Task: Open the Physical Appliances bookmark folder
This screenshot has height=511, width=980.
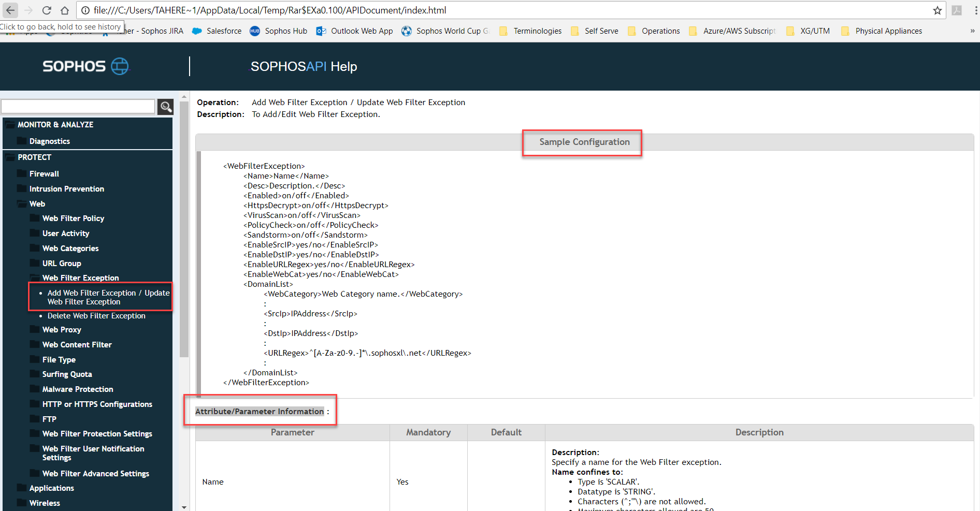Action: coord(882,31)
